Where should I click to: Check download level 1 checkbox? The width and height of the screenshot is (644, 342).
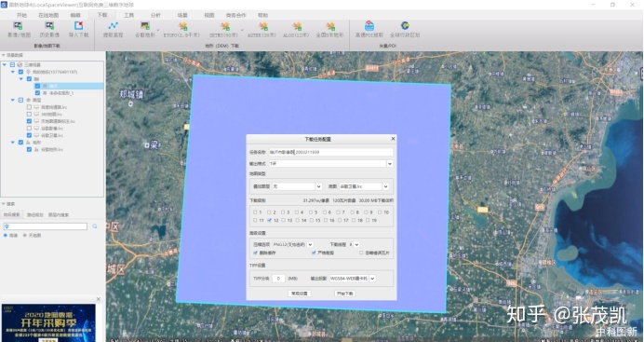pyautogui.click(x=255, y=212)
